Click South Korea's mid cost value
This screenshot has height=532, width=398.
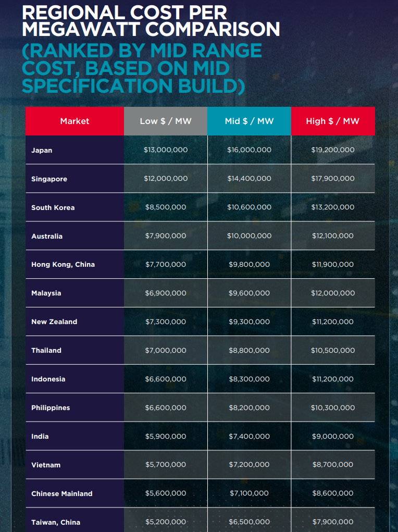(249, 207)
